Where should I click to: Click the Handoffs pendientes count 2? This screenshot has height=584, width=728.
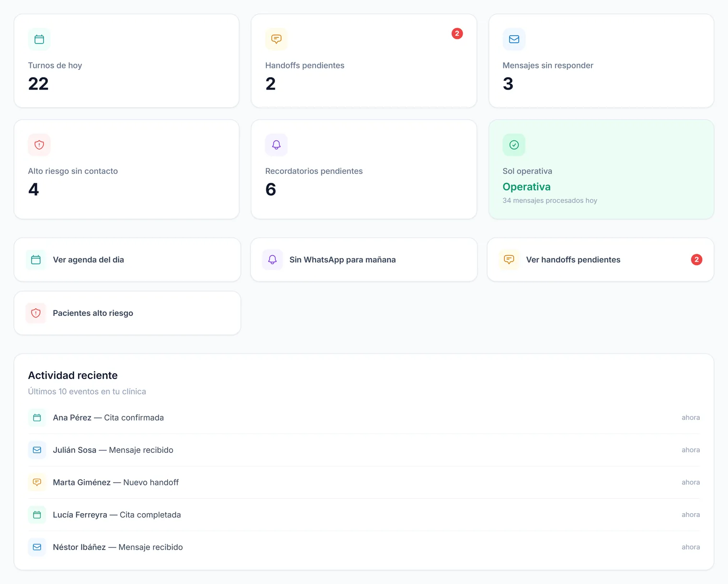pyautogui.click(x=271, y=84)
